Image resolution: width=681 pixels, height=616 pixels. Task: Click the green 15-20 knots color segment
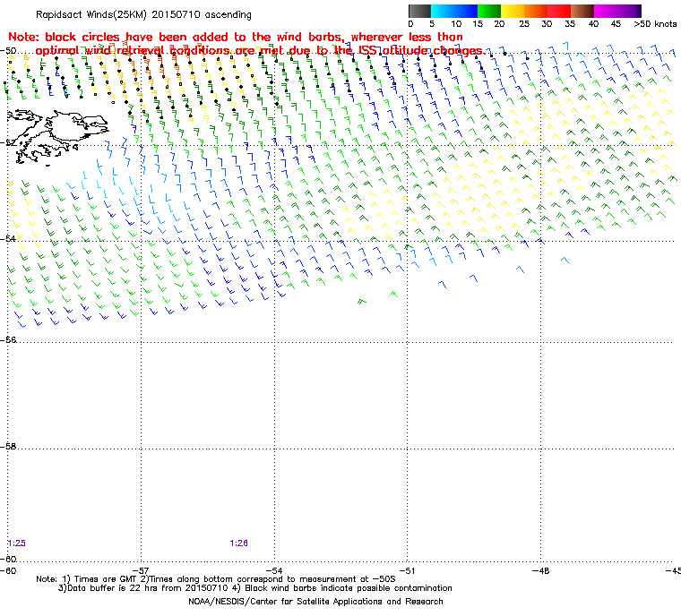click(x=489, y=12)
